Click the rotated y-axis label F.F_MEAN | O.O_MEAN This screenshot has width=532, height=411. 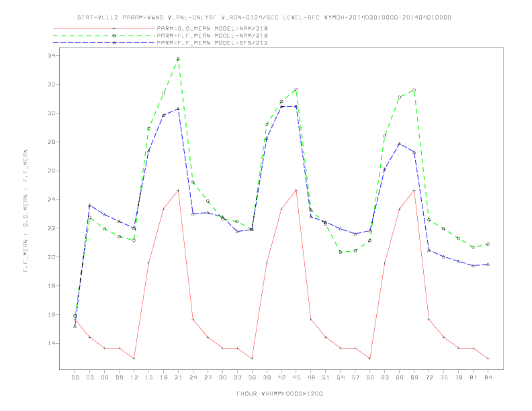(x=26, y=211)
